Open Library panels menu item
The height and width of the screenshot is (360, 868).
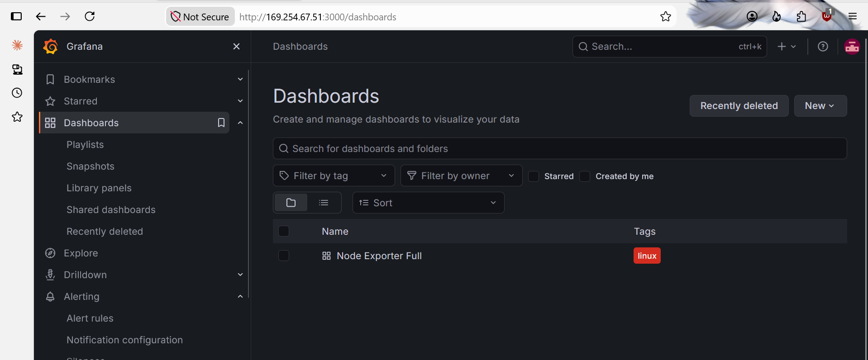pos(99,188)
